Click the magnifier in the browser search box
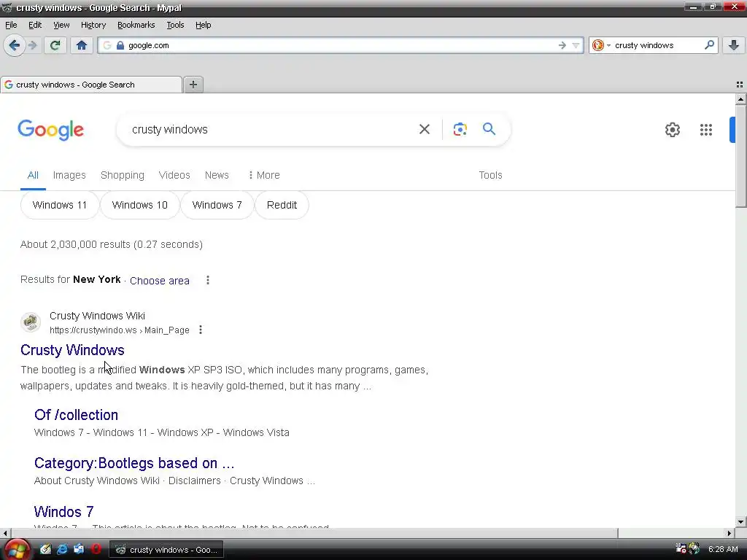This screenshot has height=560, width=747. point(709,44)
